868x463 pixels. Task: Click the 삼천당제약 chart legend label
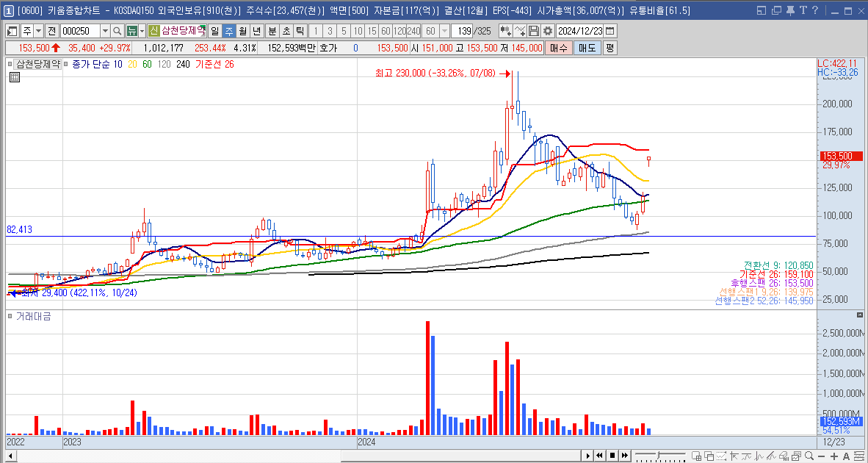[37, 64]
